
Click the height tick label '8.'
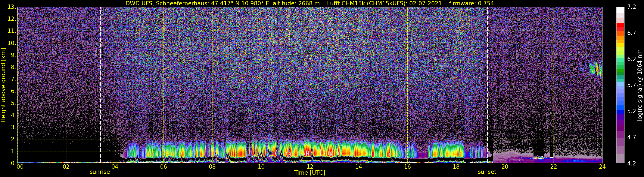13,67
